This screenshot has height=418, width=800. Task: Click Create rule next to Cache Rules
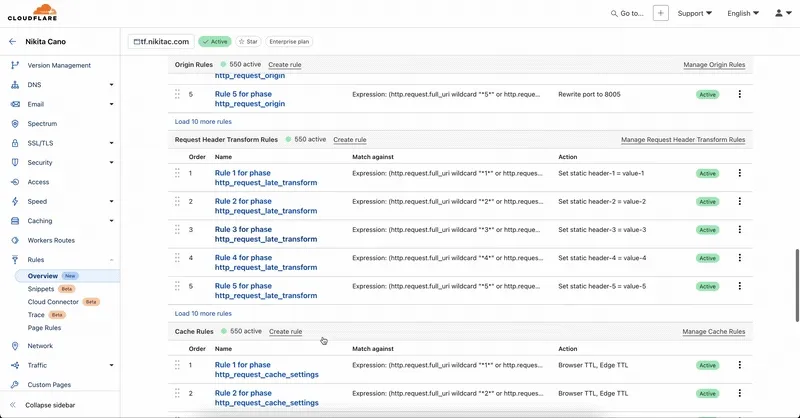[x=285, y=331]
